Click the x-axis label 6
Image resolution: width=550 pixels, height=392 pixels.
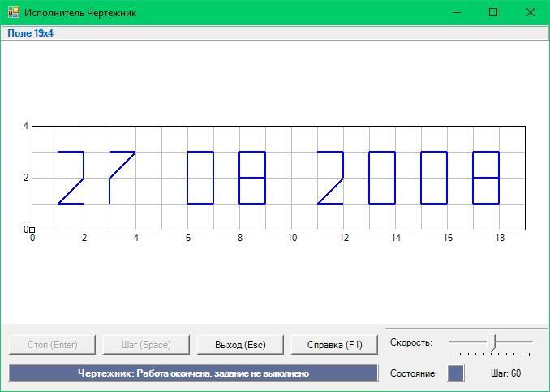point(188,238)
